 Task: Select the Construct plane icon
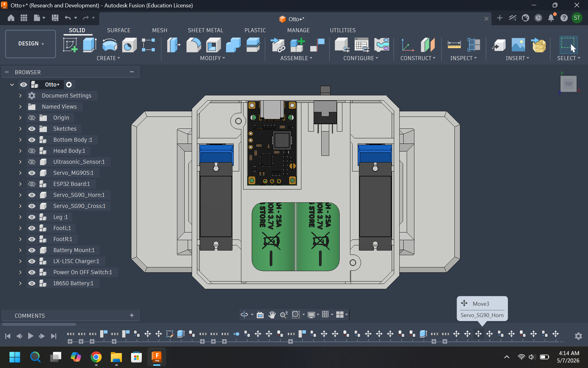click(x=428, y=45)
